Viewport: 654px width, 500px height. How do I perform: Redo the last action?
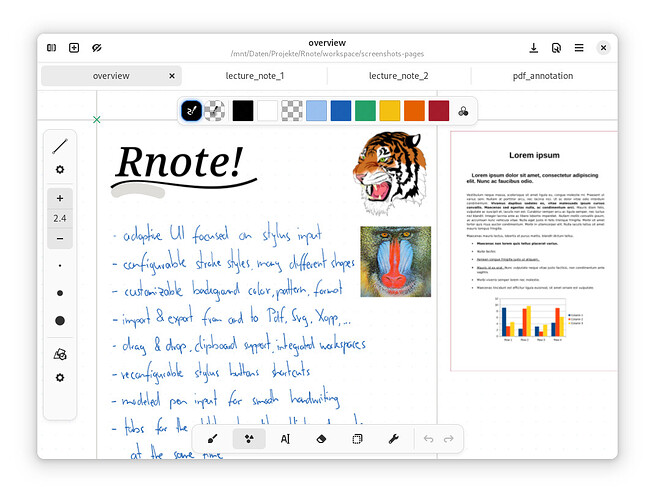click(x=448, y=439)
